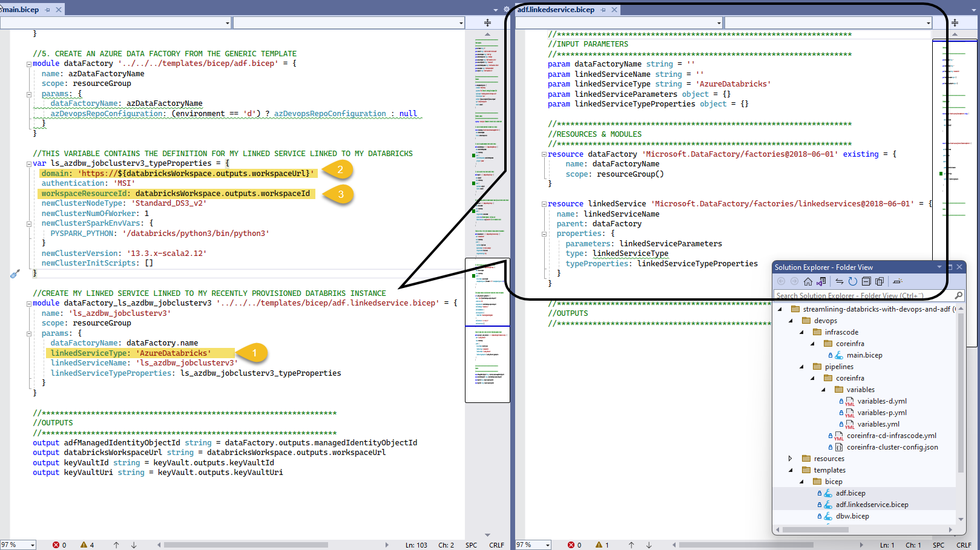Toggle Show All Files in Solution Explorer
This screenshot has height=550, width=980.
[x=880, y=281]
